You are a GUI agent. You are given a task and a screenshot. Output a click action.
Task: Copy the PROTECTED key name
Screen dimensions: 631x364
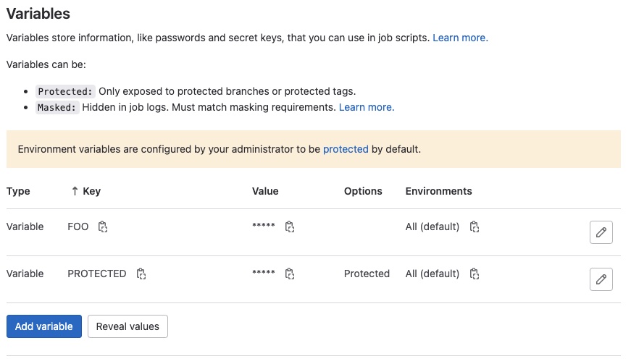pos(141,274)
